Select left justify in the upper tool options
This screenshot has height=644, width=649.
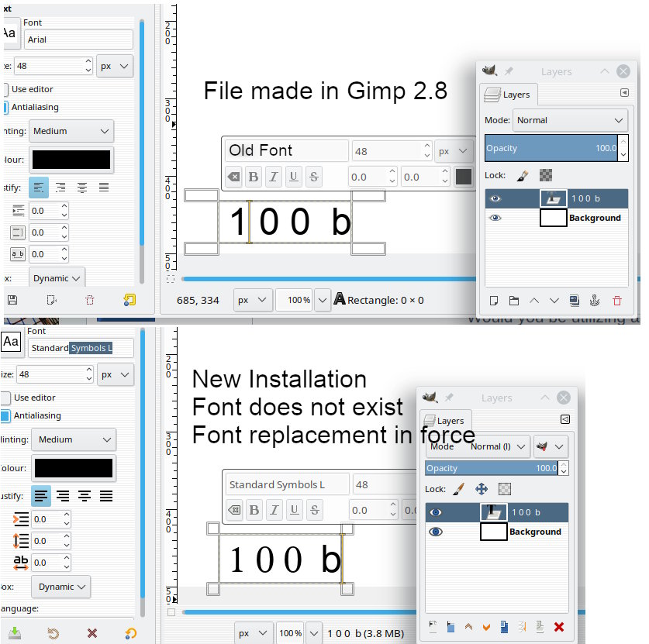point(39,188)
